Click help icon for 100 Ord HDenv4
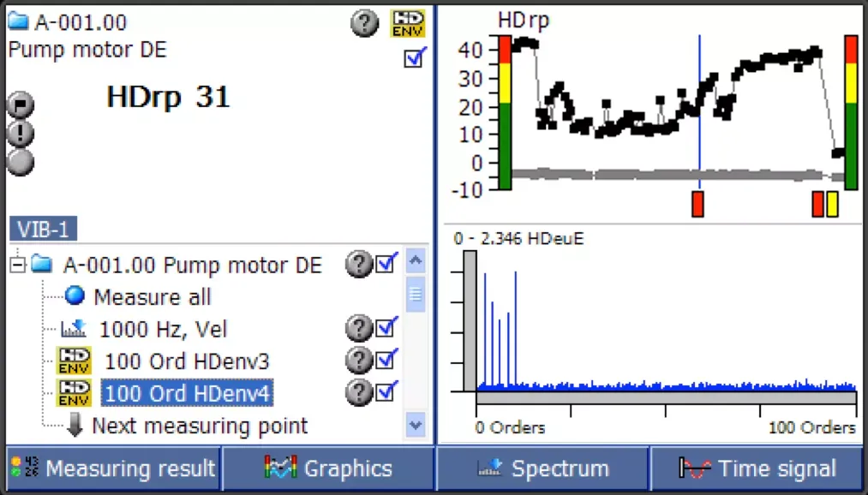Screen dimensions: 868x495 click(359, 392)
